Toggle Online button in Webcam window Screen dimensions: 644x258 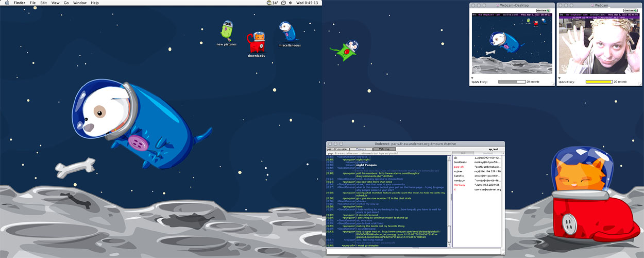coord(630,10)
